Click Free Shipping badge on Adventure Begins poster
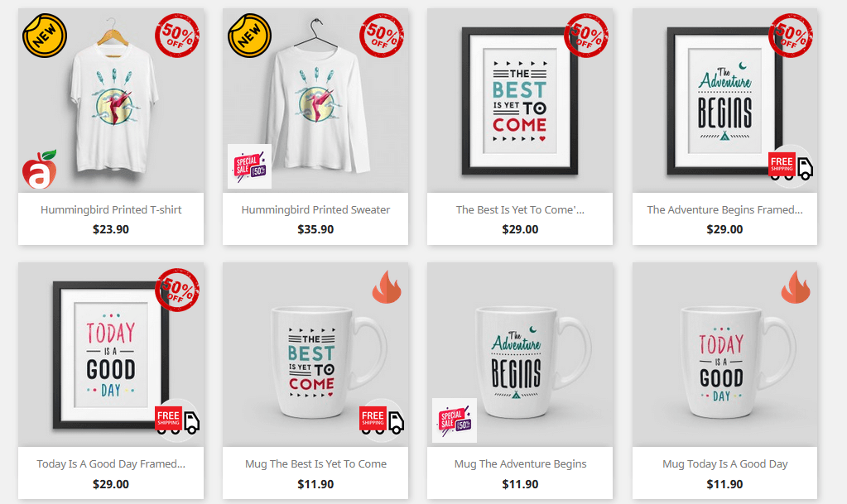 pyautogui.click(x=791, y=166)
